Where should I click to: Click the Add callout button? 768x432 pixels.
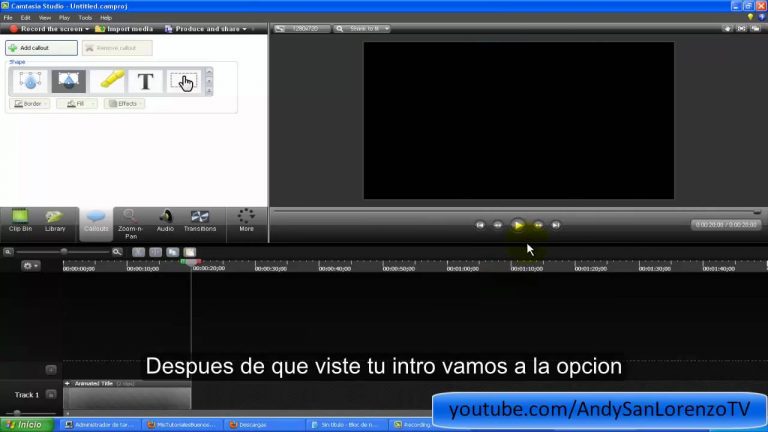(x=41, y=48)
